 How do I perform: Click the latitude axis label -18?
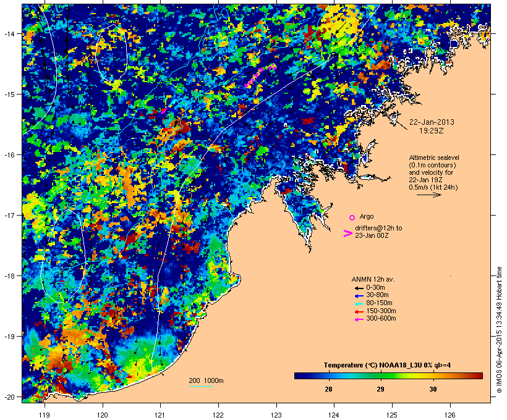pyautogui.click(x=9, y=276)
